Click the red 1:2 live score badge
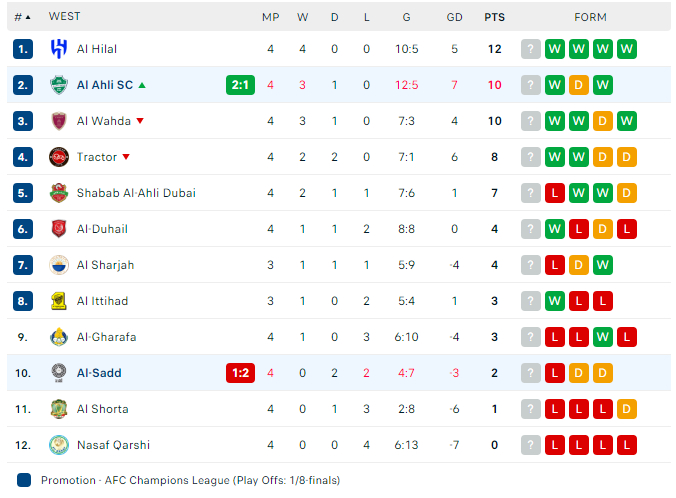 click(240, 373)
